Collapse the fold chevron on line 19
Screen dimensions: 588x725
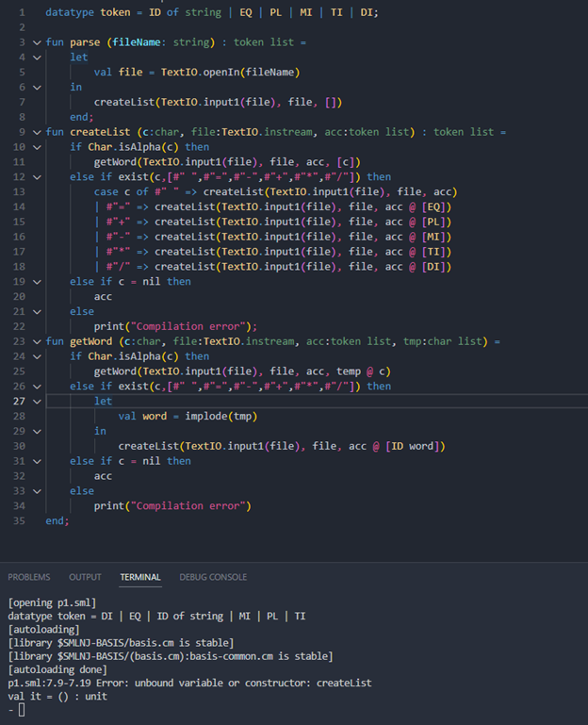[x=37, y=282]
